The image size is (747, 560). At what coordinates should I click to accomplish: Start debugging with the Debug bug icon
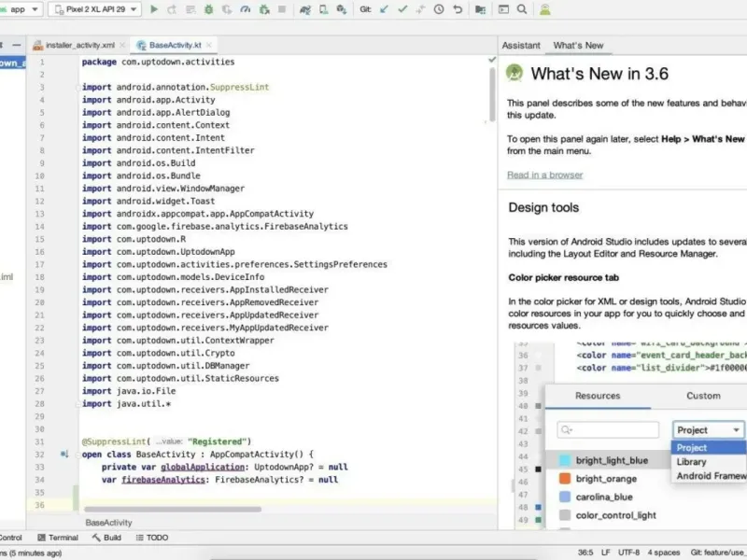(207, 9)
